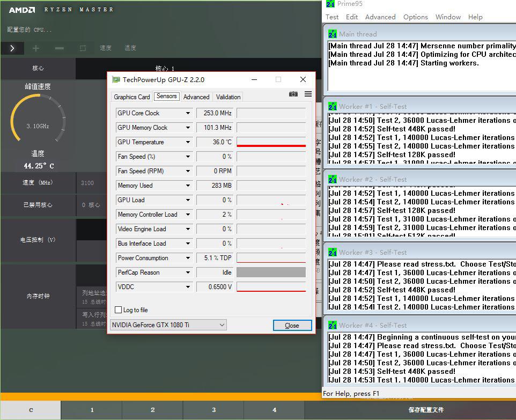Viewport: 516px width, 420px height.
Task: Click the GPU Temperature sensor graph
Action: point(271,142)
